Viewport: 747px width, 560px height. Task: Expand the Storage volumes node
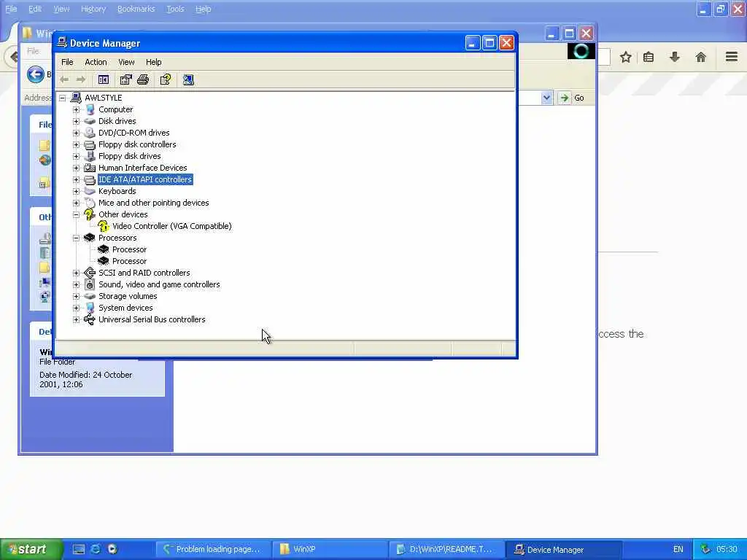pos(76,296)
